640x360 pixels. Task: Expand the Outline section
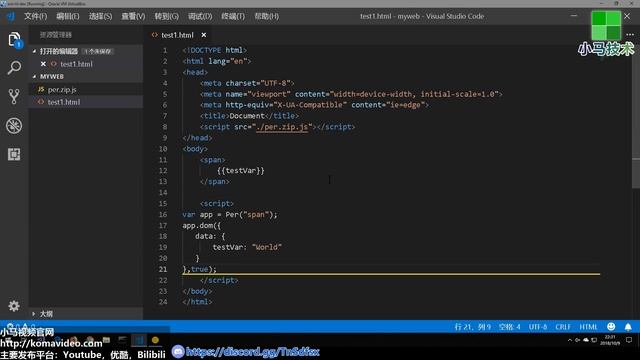(x=34, y=314)
